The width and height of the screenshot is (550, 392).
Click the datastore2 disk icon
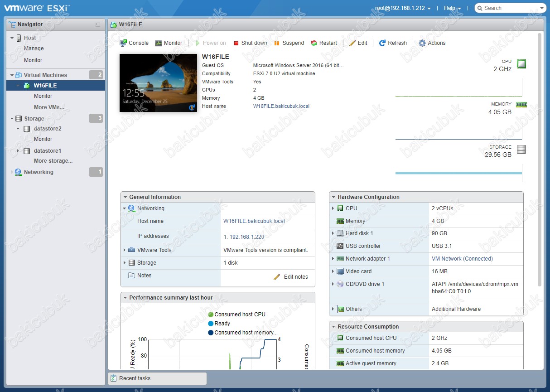pyautogui.click(x=27, y=129)
